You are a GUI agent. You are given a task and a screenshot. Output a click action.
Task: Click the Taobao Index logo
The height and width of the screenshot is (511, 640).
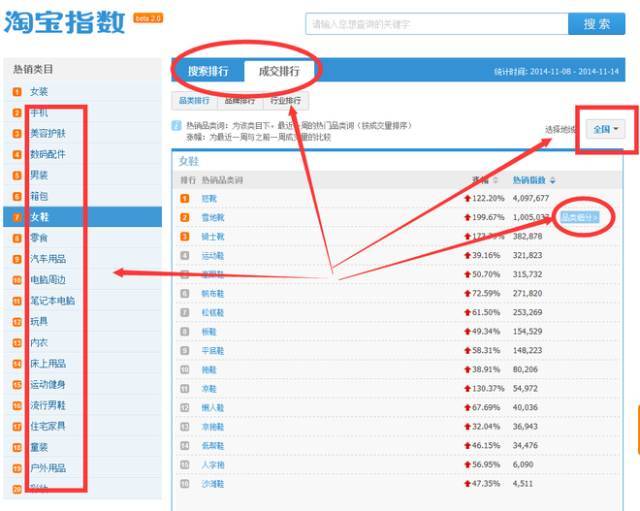click(x=64, y=22)
